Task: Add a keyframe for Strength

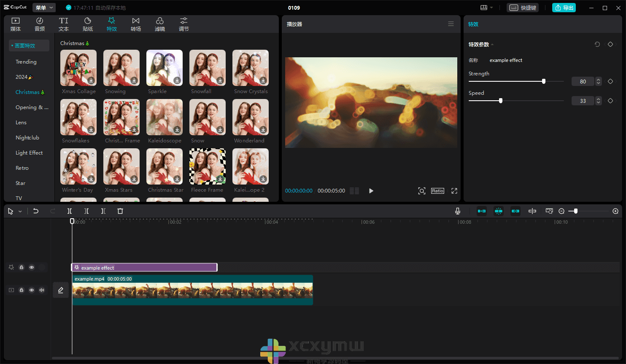Action: (x=610, y=81)
